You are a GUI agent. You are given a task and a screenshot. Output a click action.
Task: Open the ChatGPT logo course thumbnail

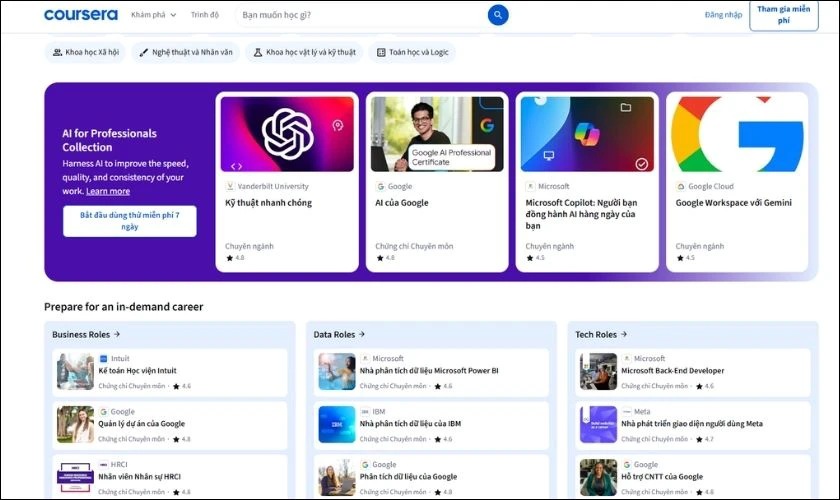(287, 134)
